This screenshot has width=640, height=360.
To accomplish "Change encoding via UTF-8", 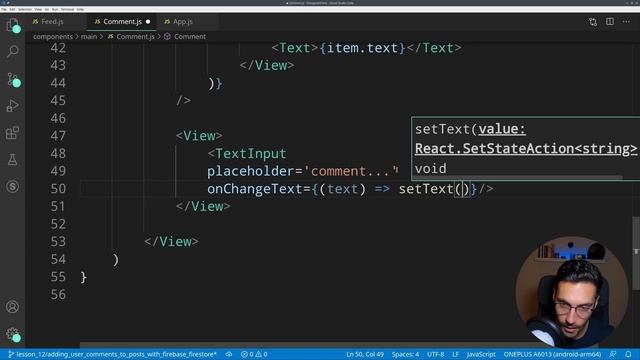I will (436, 354).
